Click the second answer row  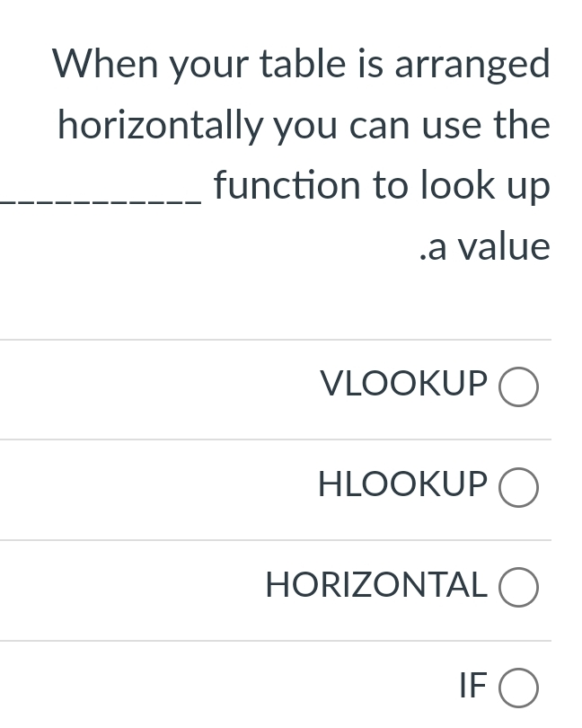(x=291, y=489)
